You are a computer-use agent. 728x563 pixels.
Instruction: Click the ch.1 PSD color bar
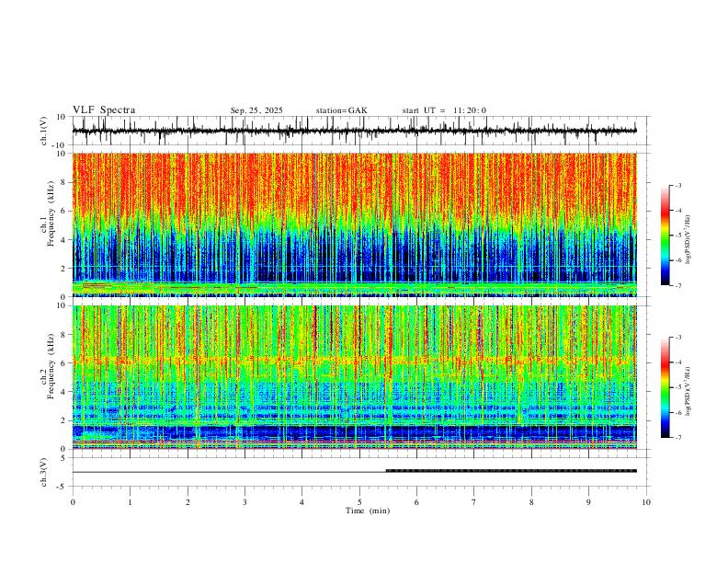665,235
